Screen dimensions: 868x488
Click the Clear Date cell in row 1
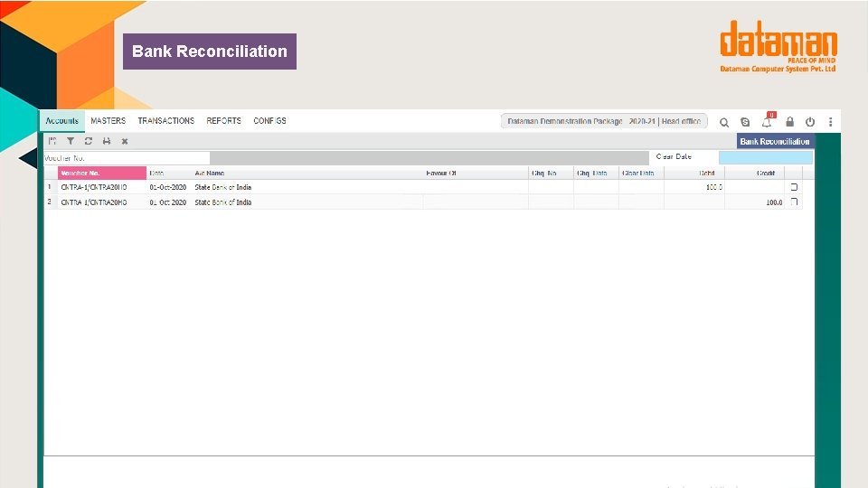click(x=641, y=188)
